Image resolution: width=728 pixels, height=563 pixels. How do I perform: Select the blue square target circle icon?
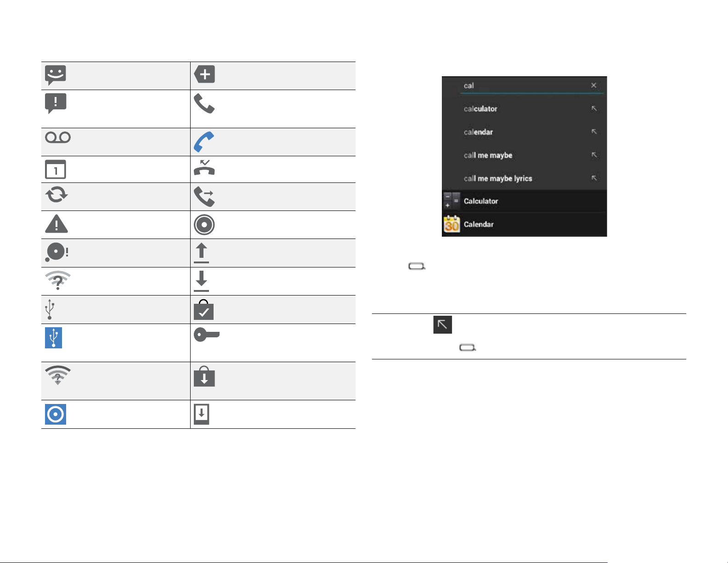(x=56, y=414)
